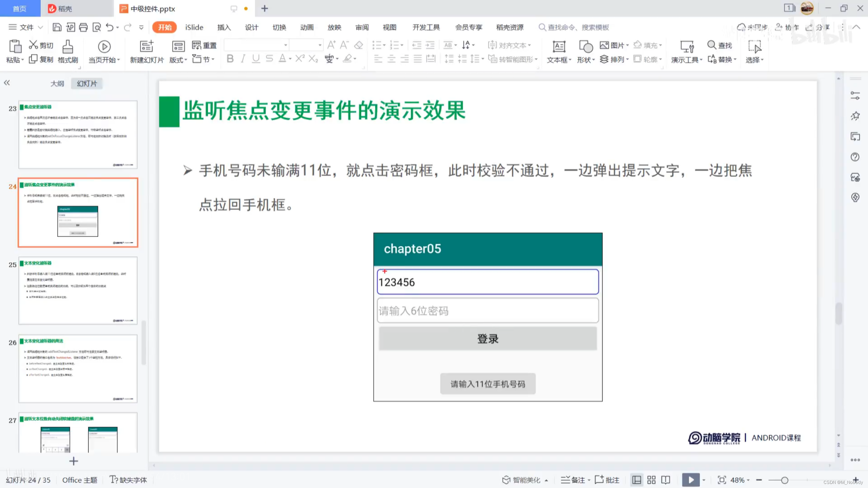The image size is (868, 488).
Task: Switch to 大纲 outline tab
Action: click(x=57, y=83)
